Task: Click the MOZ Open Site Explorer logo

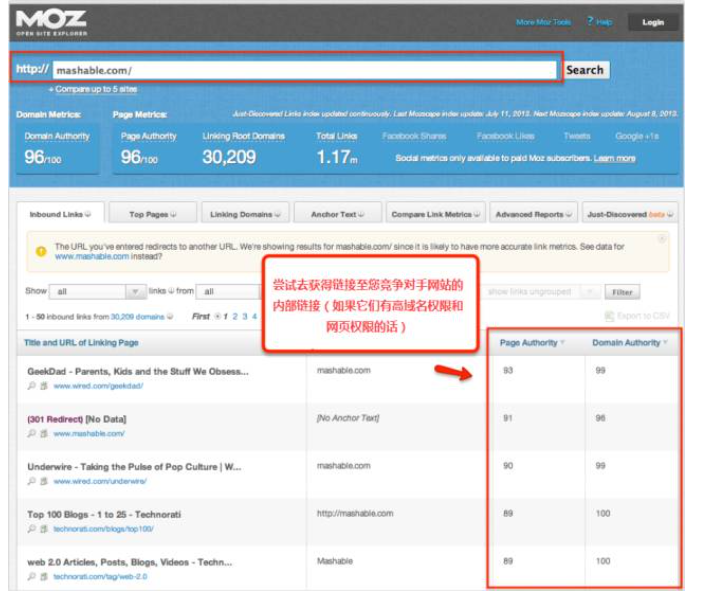Action: [x=51, y=23]
